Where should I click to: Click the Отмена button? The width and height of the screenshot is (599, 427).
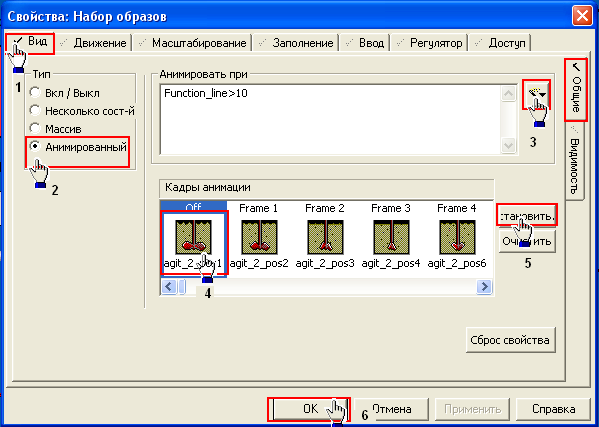click(x=392, y=409)
